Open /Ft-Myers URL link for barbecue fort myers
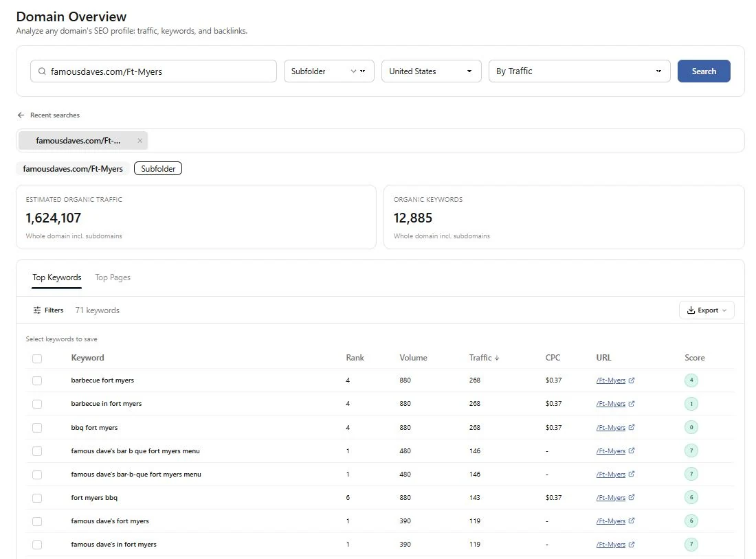 tap(611, 380)
